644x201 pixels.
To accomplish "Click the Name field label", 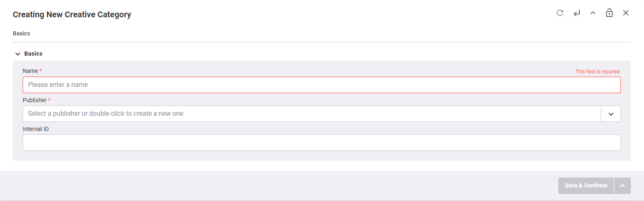I will coord(30,71).
